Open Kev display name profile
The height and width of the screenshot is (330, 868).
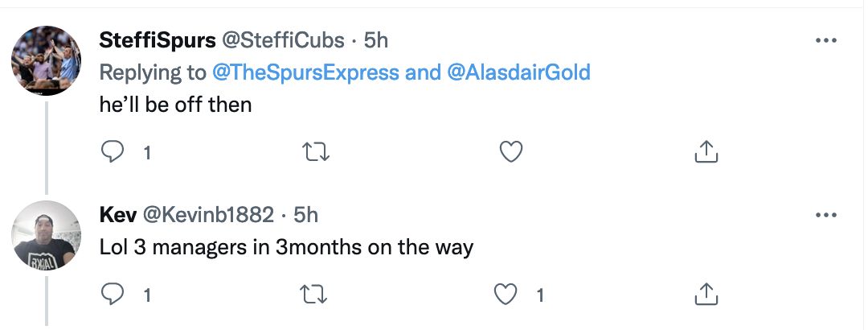[118, 215]
